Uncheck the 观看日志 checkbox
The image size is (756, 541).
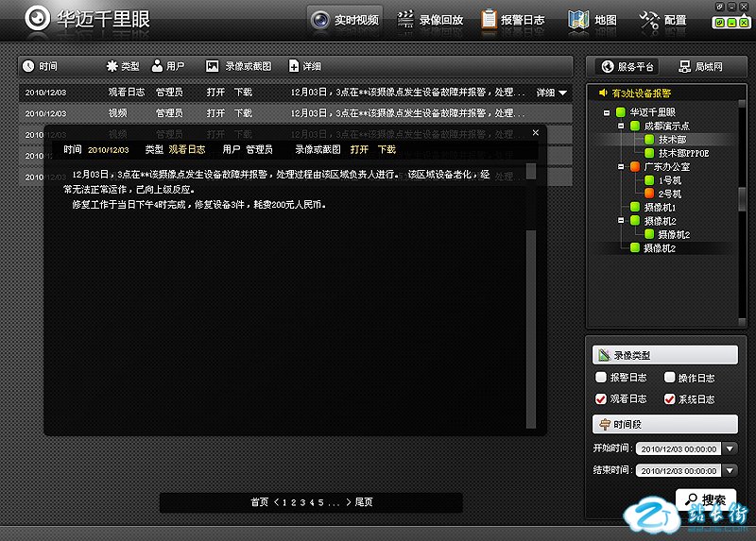pos(601,399)
